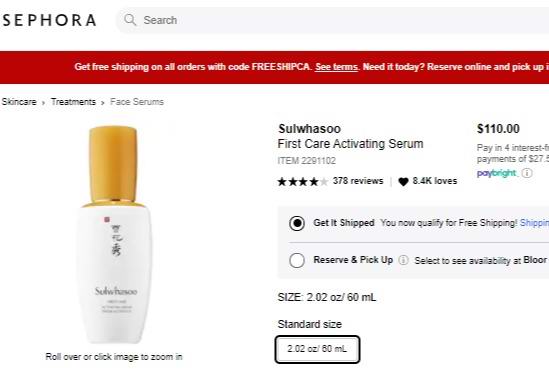Open the See terms link in banner

pos(336,67)
